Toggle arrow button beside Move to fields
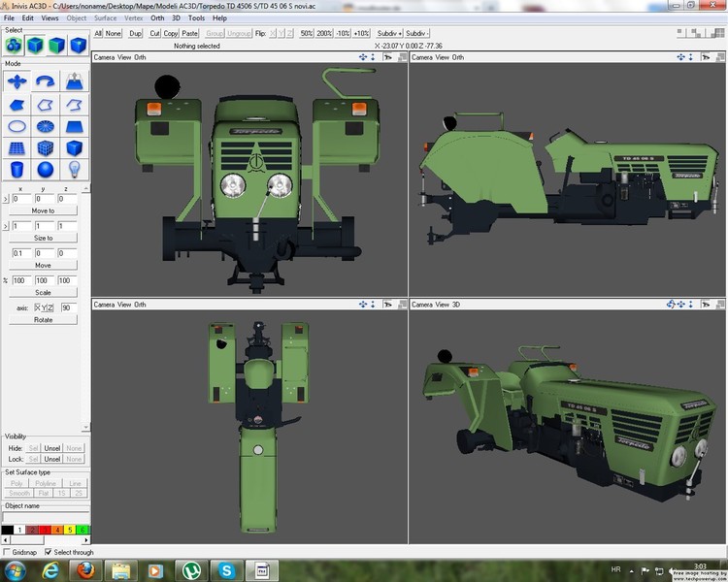 point(6,199)
